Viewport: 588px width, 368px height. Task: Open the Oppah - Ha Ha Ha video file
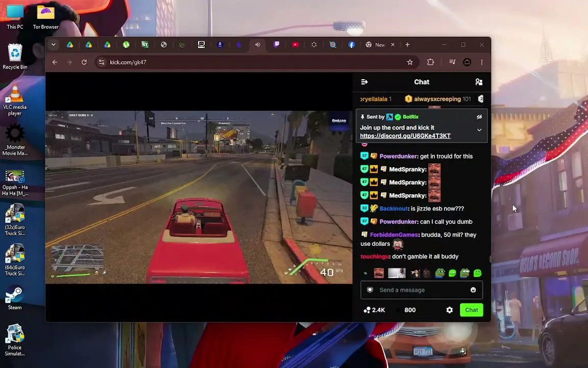tap(15, 182)
